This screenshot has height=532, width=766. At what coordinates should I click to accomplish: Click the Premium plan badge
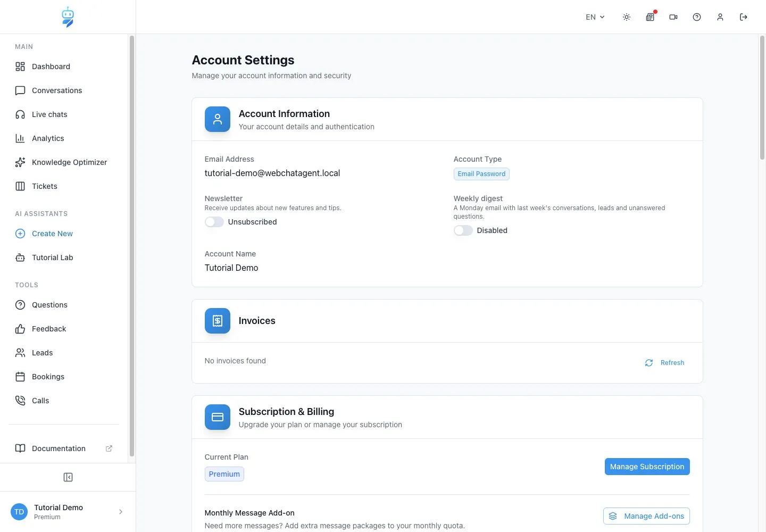(224, 474)
